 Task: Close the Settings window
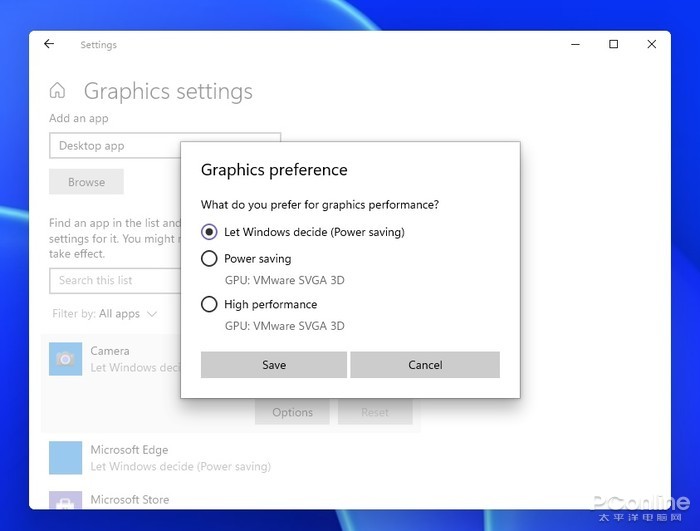click(651, 44)
